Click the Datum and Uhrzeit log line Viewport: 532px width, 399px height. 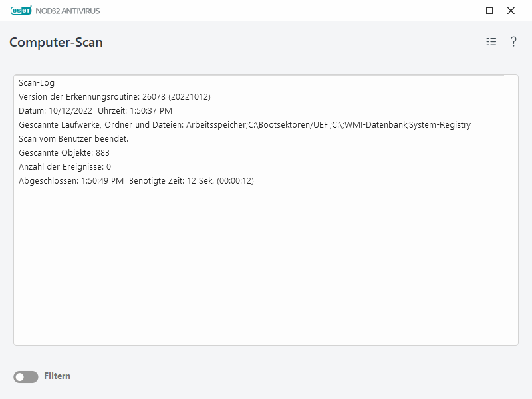pos(92,110)
